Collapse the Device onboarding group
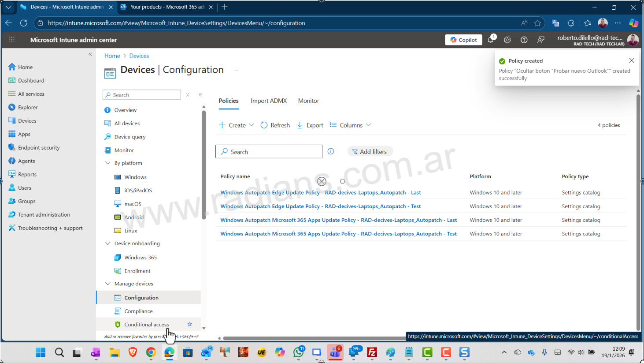The height and width of the screenshot is (363, 644). click(108, 243)
